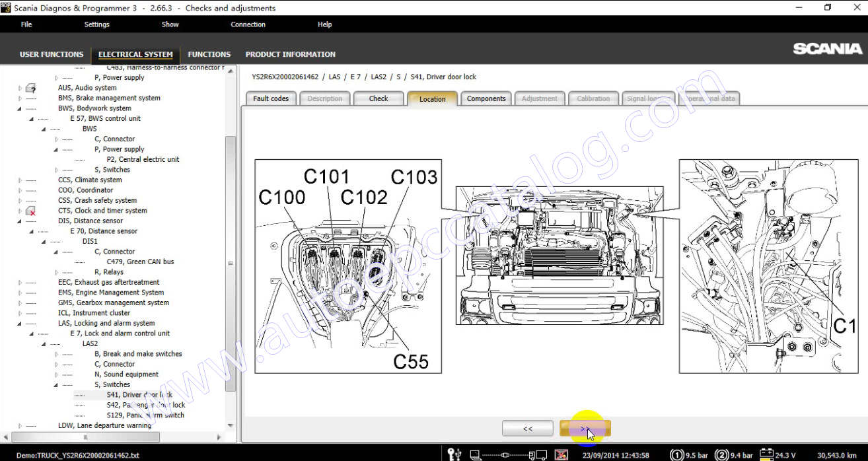The image size is (868, 461).
Task: Click the computer-to-truck connection icon
Action: [x=508, y=454]
